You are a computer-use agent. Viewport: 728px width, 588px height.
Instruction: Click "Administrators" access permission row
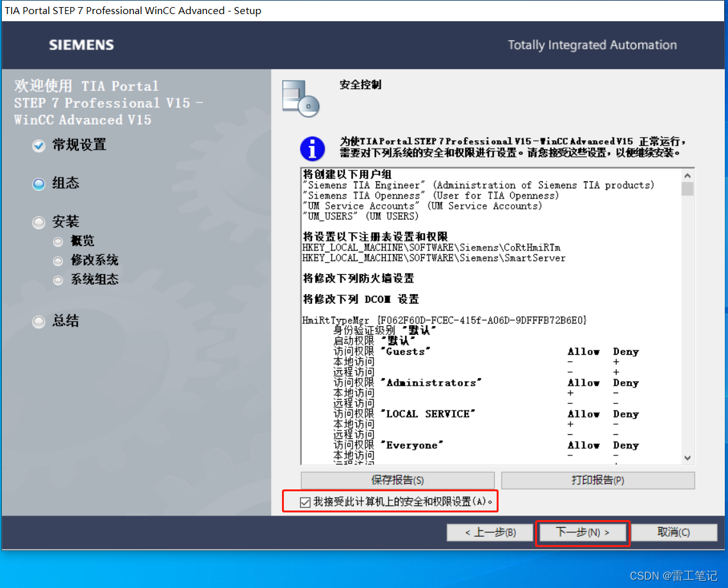486,382
